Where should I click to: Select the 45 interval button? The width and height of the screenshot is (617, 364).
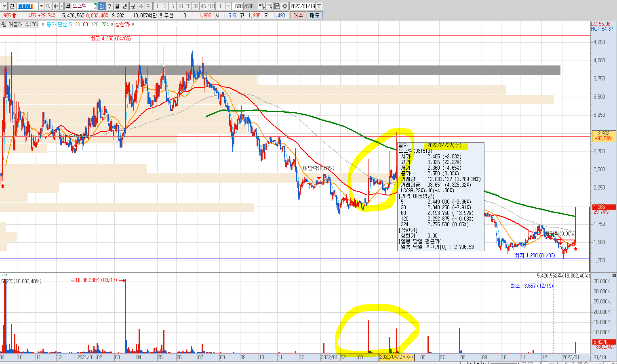coord(203,6)
